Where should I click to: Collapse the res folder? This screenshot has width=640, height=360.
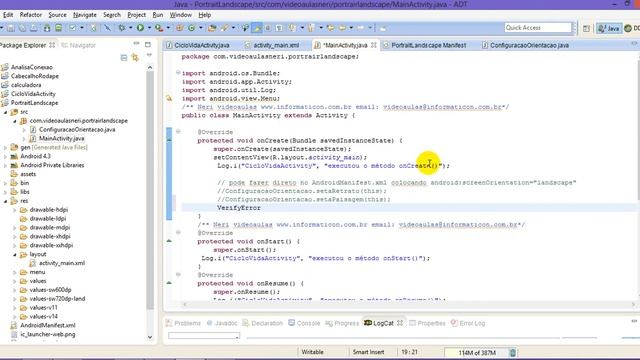[x=6, y=201]
